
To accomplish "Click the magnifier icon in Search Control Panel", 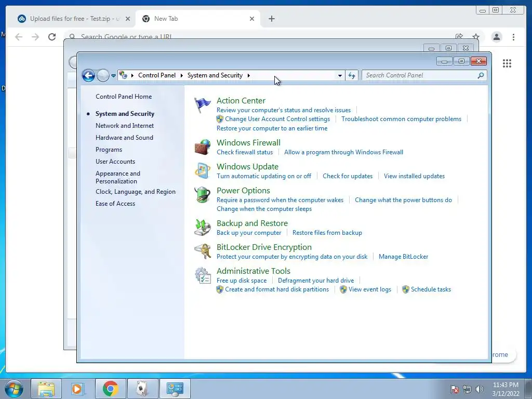I will point(481,75).
